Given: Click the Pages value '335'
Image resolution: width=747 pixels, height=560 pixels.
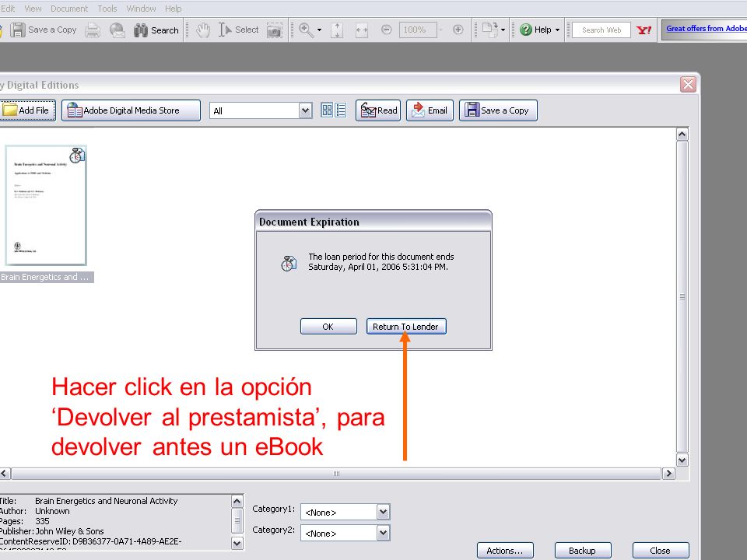Looking at the screenshot, I should pyautogui.click(x=42, y=521).
